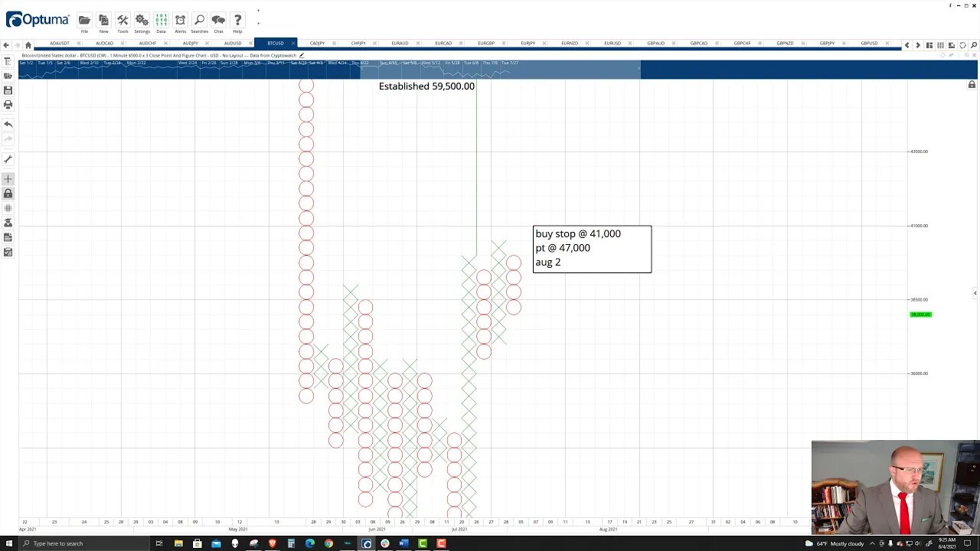980x551 pixels.
Task: Go to the home page icon
Action: tap(28, 44)
